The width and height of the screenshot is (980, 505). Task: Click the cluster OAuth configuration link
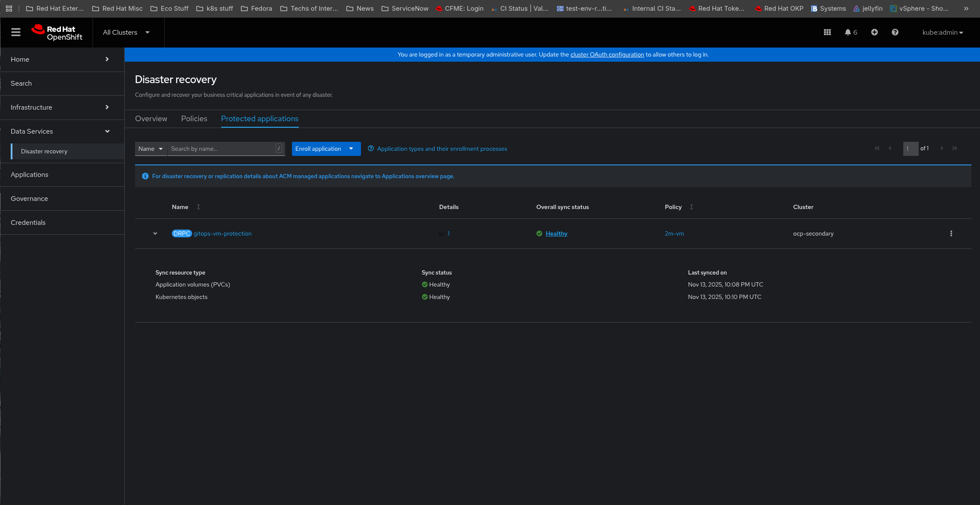(607, 54)
